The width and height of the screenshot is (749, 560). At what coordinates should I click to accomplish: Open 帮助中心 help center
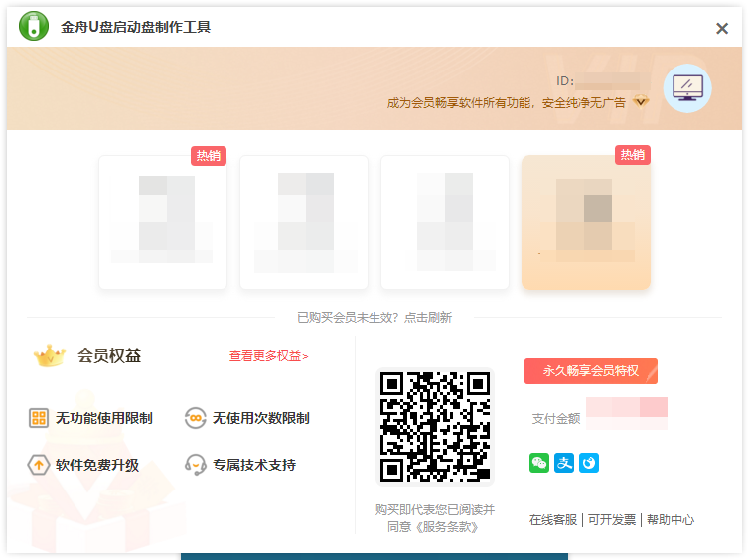(x=671, y=520)
